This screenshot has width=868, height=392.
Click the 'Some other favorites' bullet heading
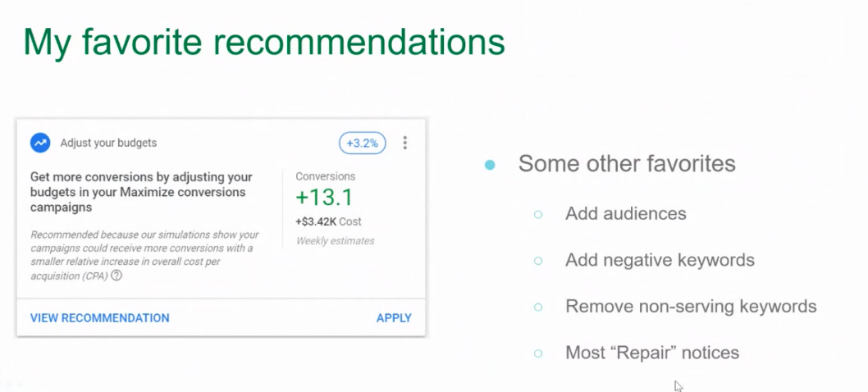pyautogui.click(x=627, y=163)
